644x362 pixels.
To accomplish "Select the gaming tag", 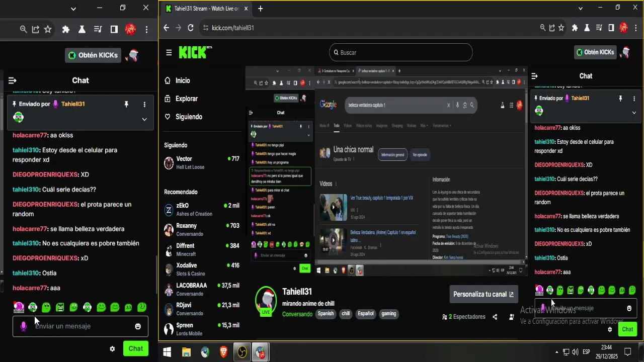I will tap(389, 314).
